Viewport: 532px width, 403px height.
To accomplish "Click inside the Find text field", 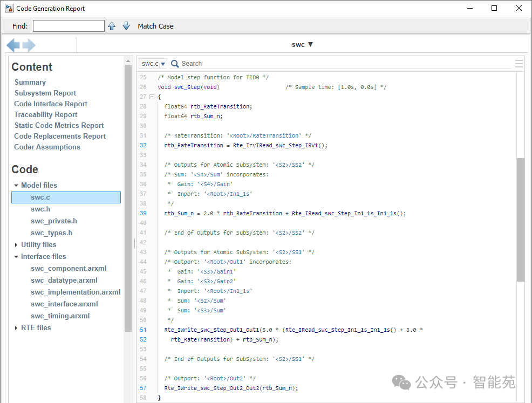I will [69, 26].
